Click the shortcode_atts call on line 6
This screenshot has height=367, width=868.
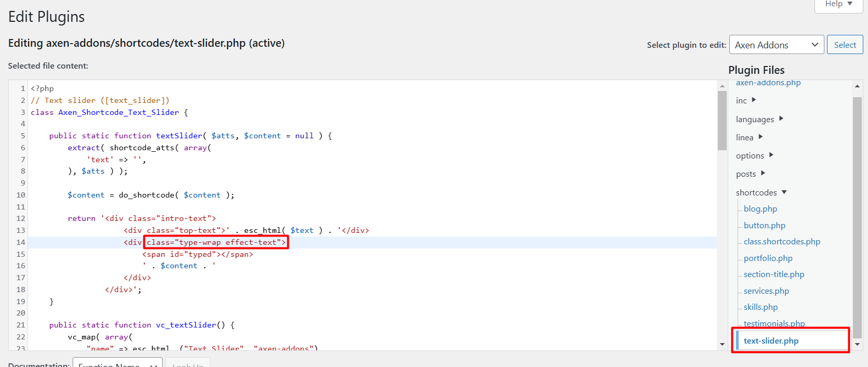pos(142,148)
